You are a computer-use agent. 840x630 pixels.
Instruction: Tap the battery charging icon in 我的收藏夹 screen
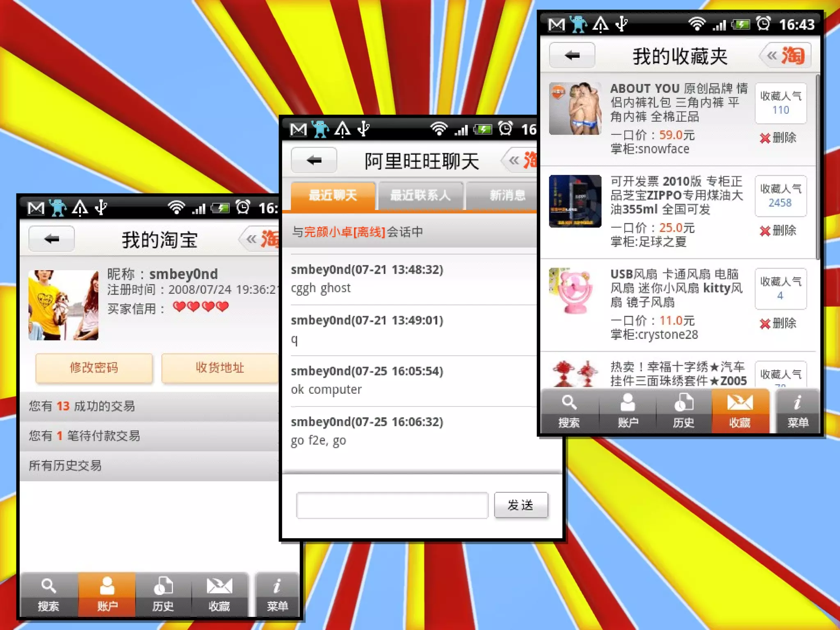click(741, 25)
